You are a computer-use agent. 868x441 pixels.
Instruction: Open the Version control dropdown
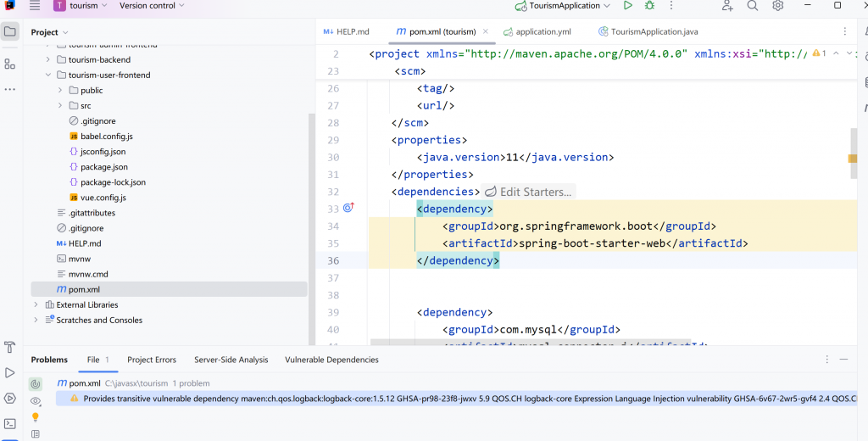click(152, 6)
